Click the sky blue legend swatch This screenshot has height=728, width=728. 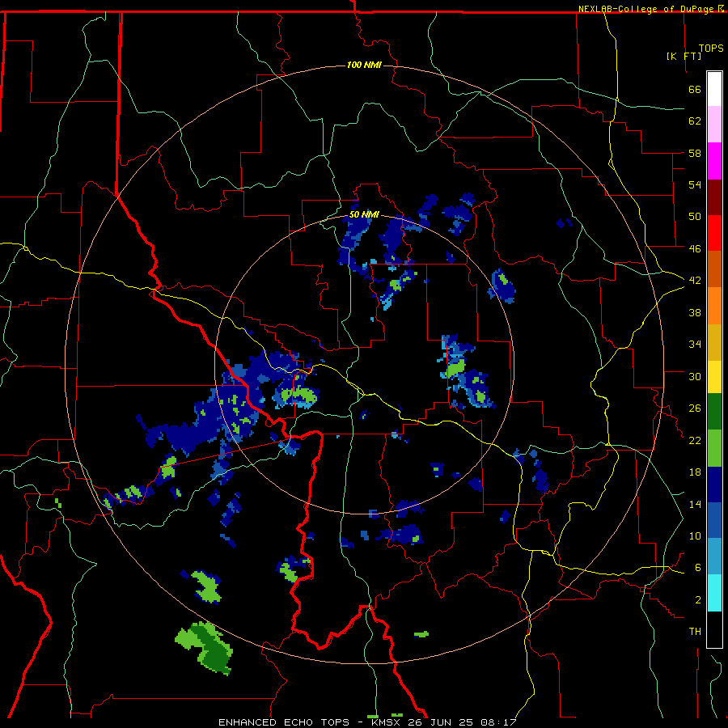[x=714, y=557]
